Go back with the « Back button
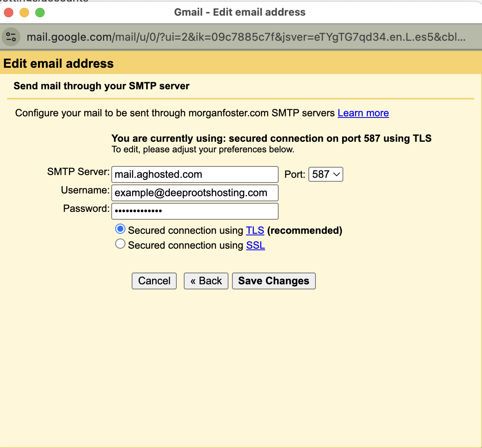The height and width of the screenshot is (448, 482). tap(206, 281)
